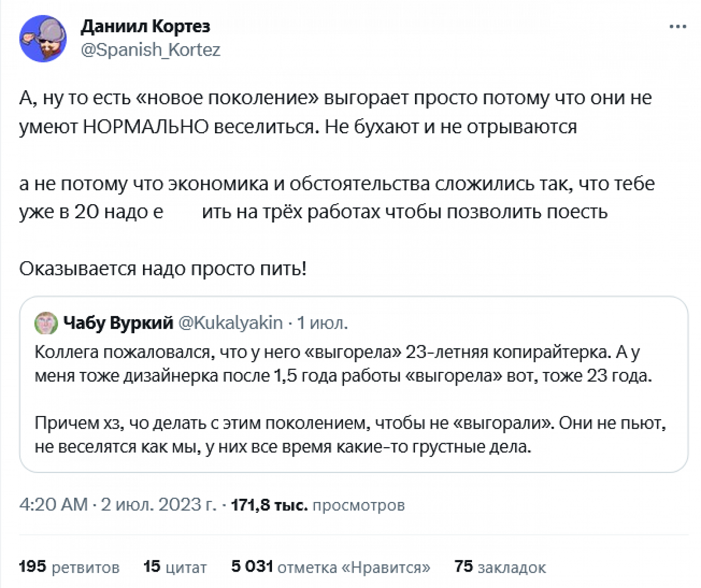Open the 15 цитат quotes list
Image resolution: width=701 pixels, height=588 pixels.
click(175, 567)
